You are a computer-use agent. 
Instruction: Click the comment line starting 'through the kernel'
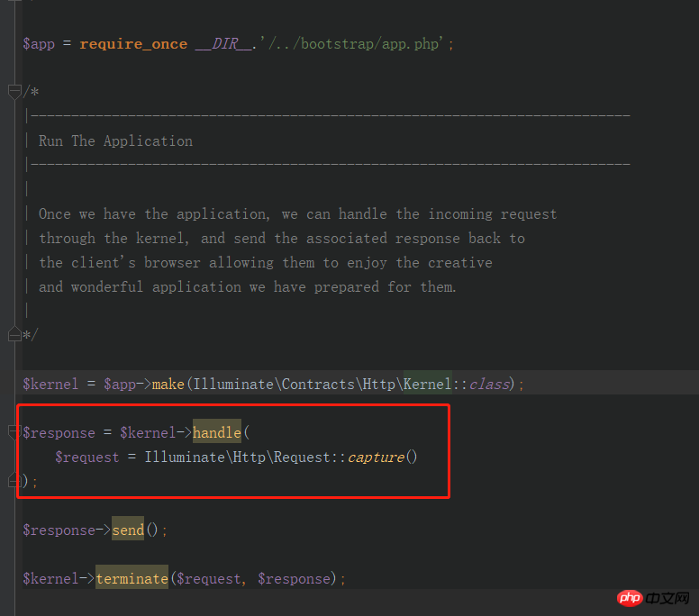click(281, 239)
